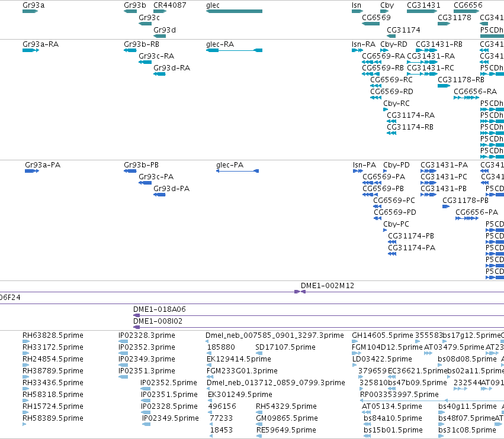
Task: Select the CG6656 gene label
Action: (468, 5)
